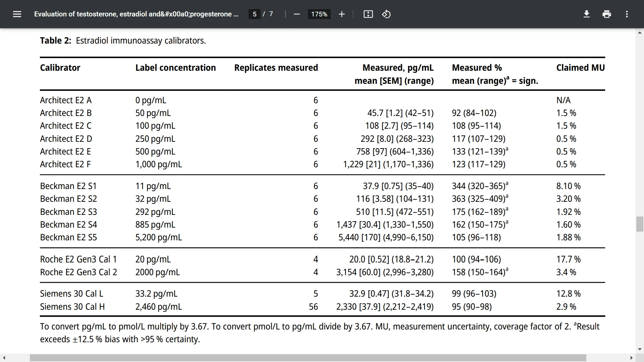644x362 pixels.
Task: Click measured value '45.7 [1.2] (42–51)'
Action: [x=400, y=113]
